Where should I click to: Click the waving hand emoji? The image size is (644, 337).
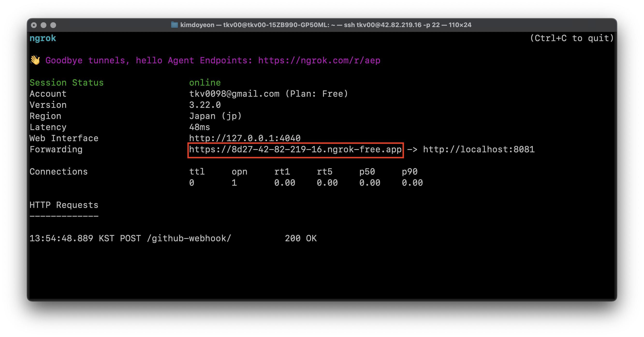pos(35,60)
